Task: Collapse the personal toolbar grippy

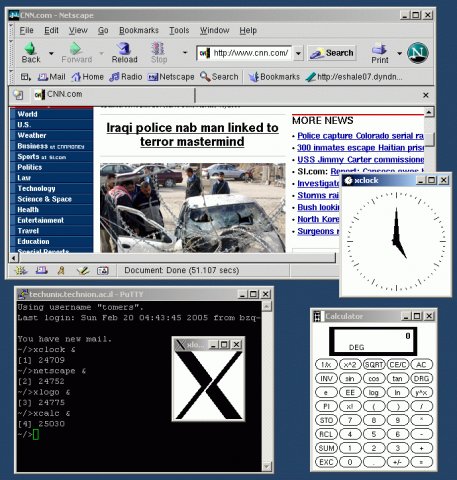Action: pos(11,77)
